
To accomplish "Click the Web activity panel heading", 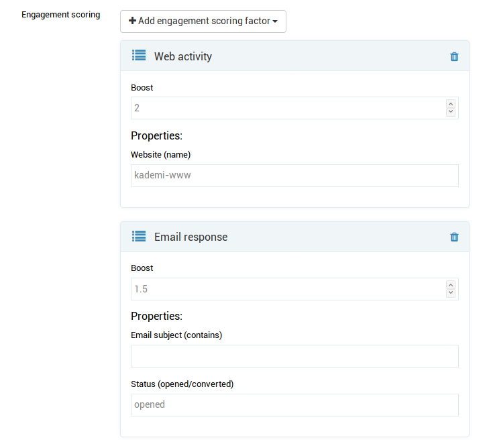I will [x=182, y=56].
